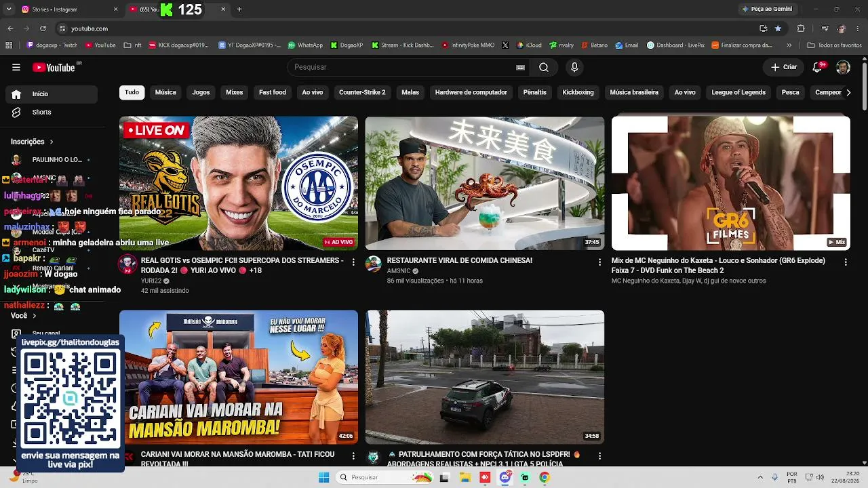Open options menu for PATRULHAMENTO COM FORÇA TÁTICA video
The width and height of the screenshot is (868, 488).
[x=599, y=455]
